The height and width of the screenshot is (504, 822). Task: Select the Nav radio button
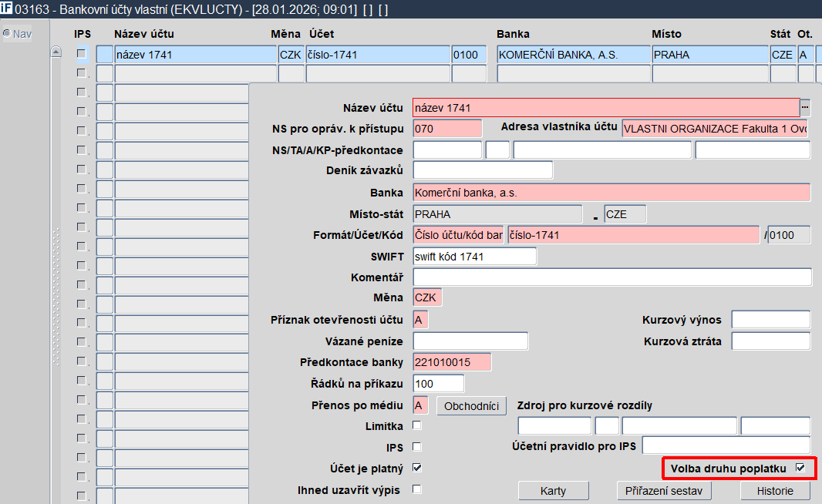(x=7, y=34)
